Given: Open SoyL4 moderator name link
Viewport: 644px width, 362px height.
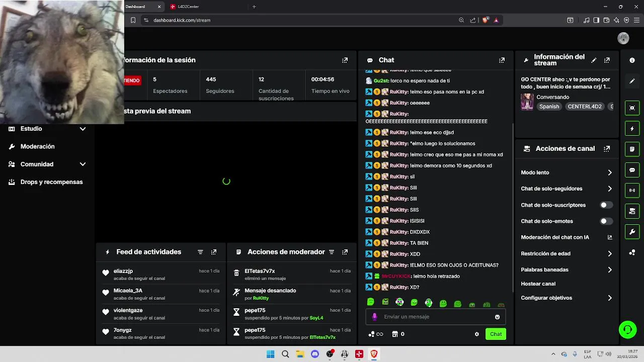Looking at the screenshot, I should (316, 318).
